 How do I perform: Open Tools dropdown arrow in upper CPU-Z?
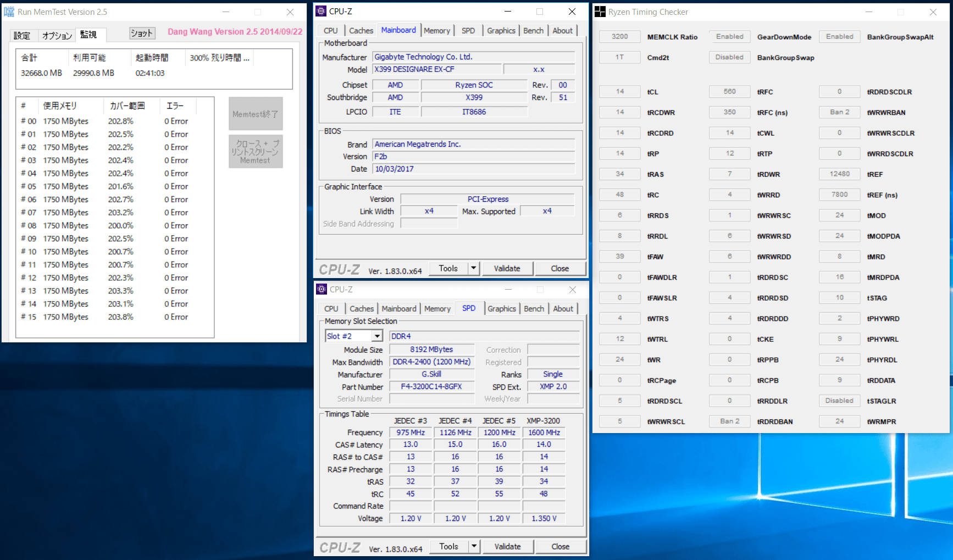474,268
